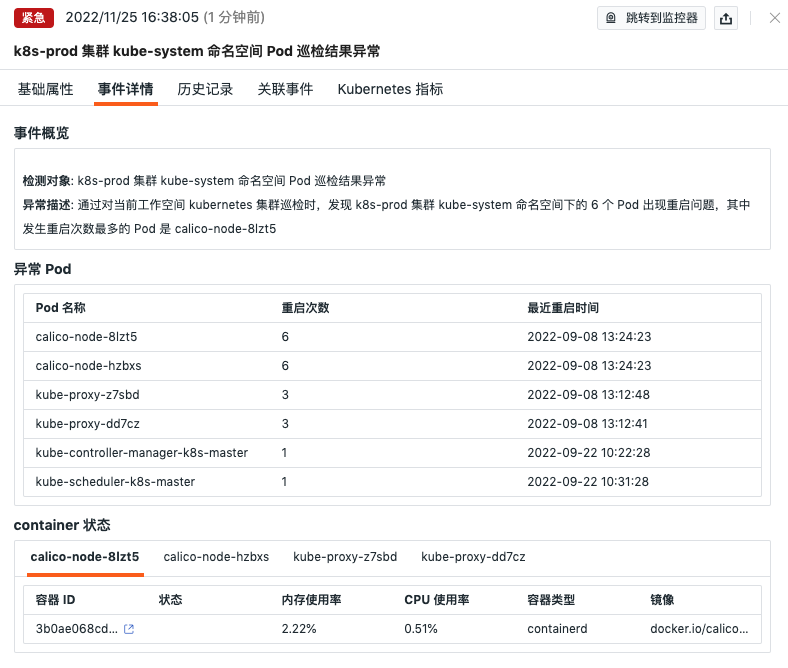The height and width of the screenshot is (668, 788).
Task: Click the 内存使用率 column header
Action: click(x=311, y=600)
